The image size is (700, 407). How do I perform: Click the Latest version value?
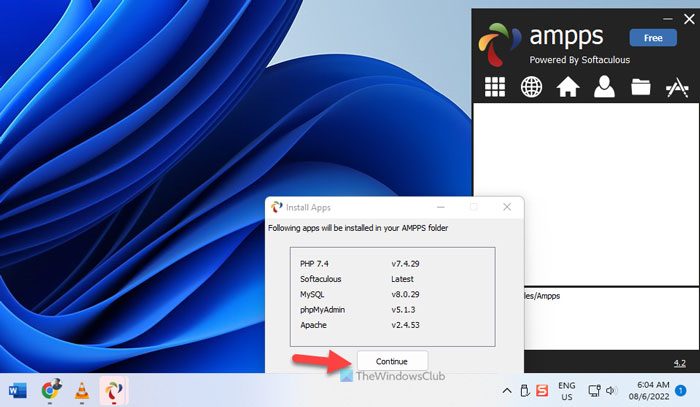point(403,279)
